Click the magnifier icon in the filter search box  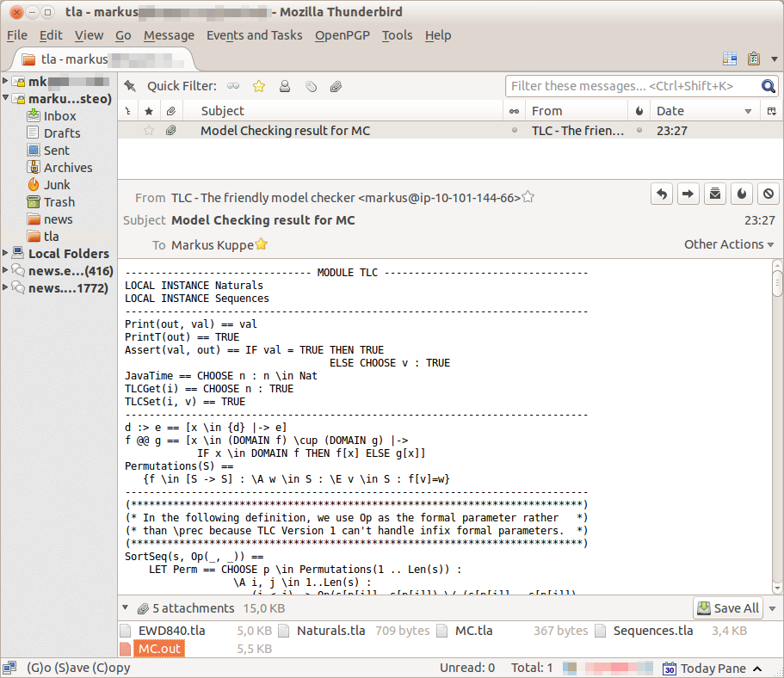point(769,86)
